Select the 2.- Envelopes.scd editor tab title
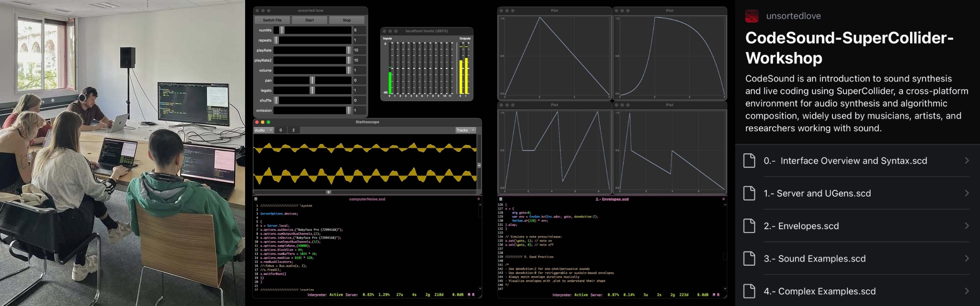This screenshot has width=980, height=306. [x=612, y=199]
